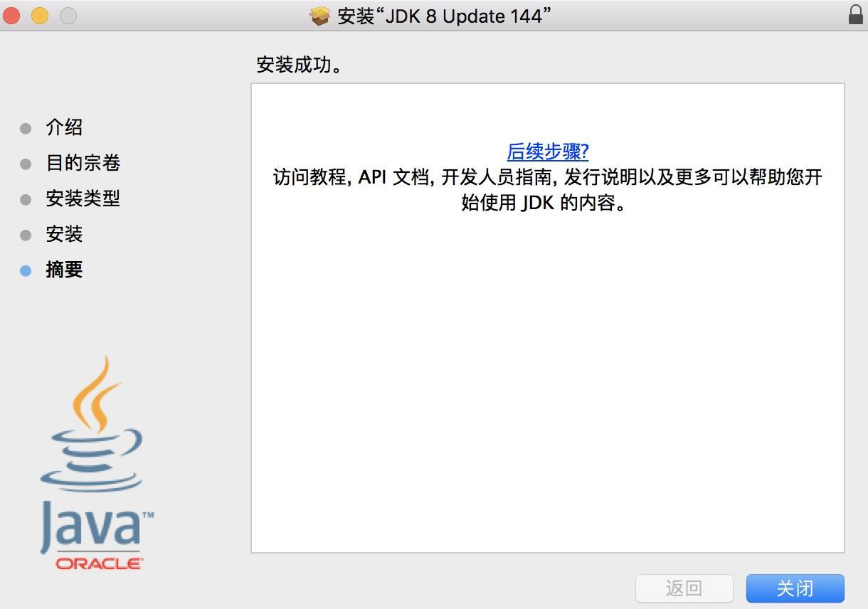The height and width of the screenshot is (609, 868).
Task: Select the 安装 step in the sidebar
Action: tap(65, 234)
